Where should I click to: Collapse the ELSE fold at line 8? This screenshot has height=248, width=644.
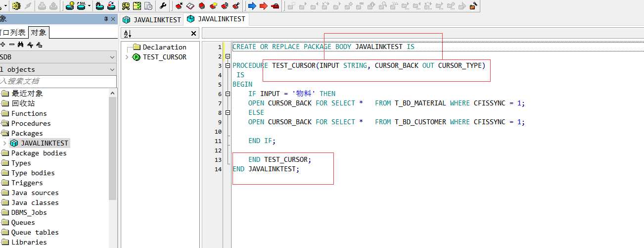coord(228,112)
